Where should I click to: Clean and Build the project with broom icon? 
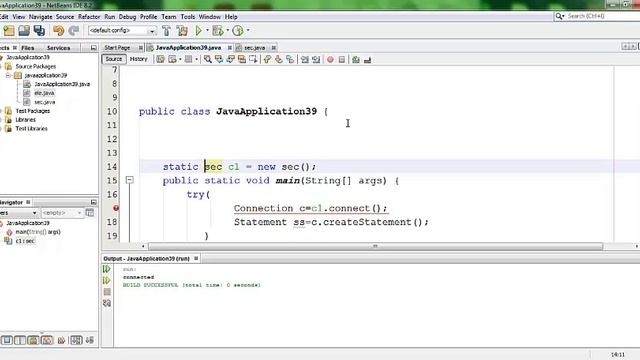[182, 31]
